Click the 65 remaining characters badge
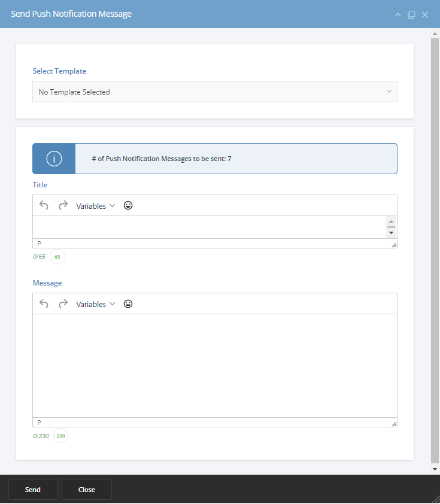The image size is (440, 504). tap(57, 257)
